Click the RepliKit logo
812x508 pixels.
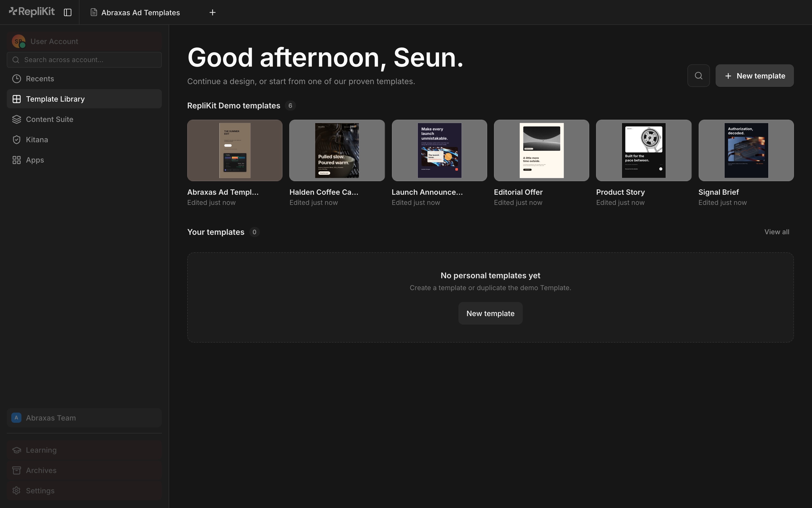(x=32, y=12)
